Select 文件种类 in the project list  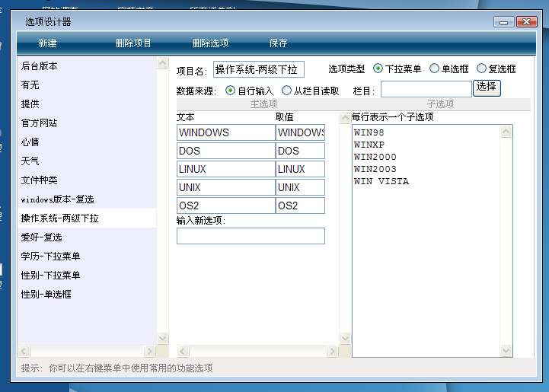click(x=87, y=180)
